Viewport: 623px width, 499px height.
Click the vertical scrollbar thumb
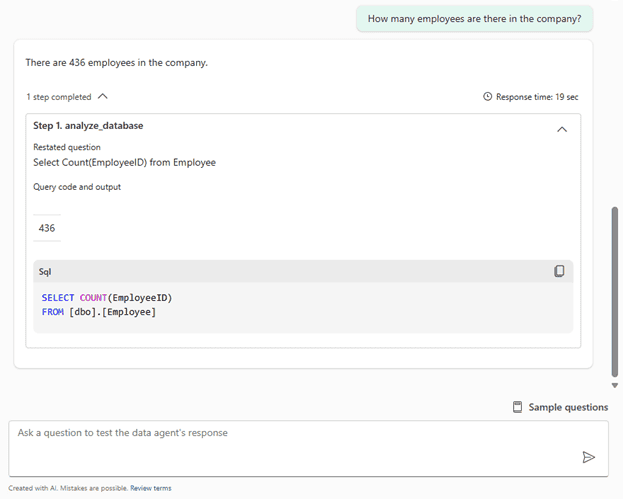point(615,292)
